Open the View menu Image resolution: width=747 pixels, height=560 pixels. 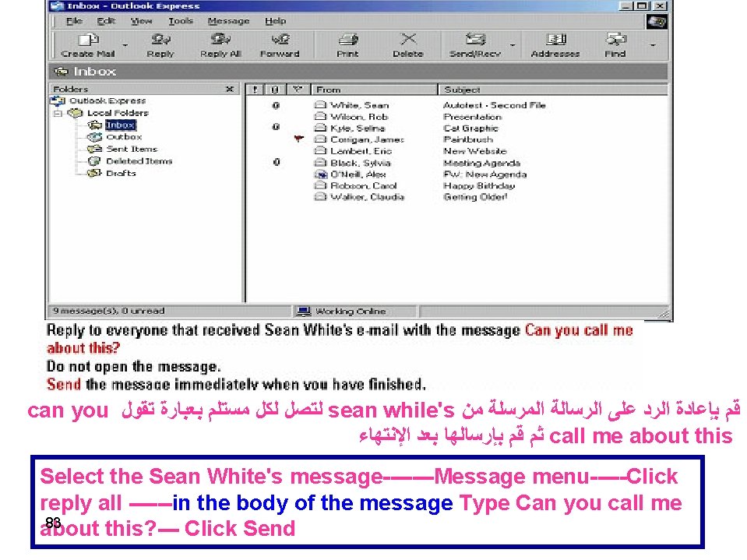tap(141, 21)
